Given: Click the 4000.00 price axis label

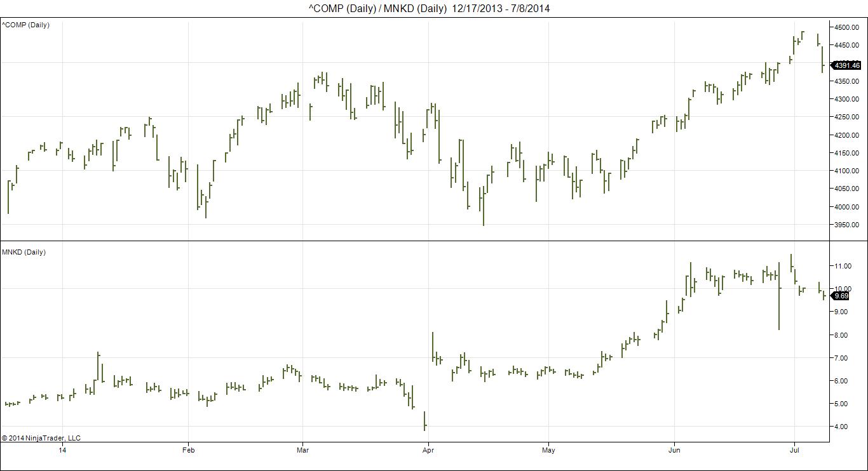Looking at the screenshot, I should 847,207.
